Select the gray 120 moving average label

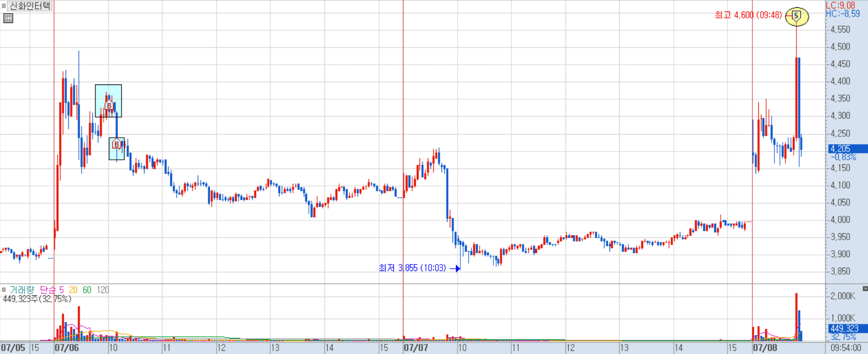point(103,290)
